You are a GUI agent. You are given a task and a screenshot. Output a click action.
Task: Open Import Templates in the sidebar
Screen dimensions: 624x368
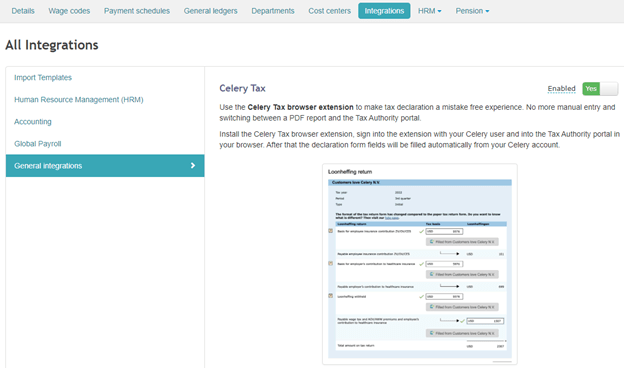pyautogui.click(x=43, y=78)
